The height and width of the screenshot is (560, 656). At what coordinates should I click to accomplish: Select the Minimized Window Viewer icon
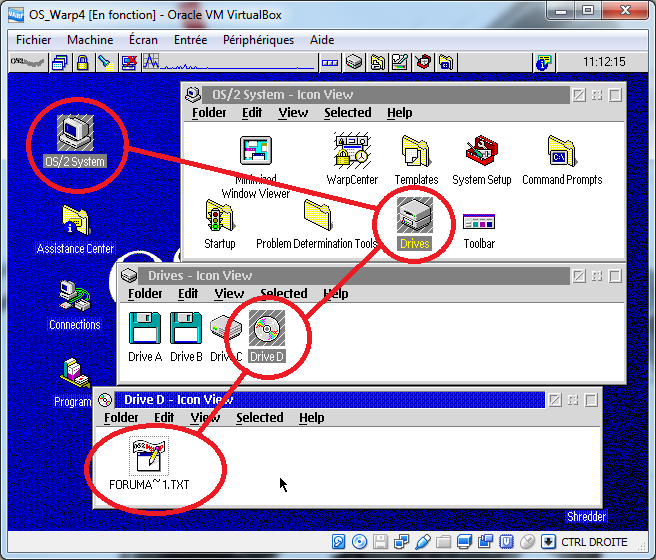coord(256,167)
